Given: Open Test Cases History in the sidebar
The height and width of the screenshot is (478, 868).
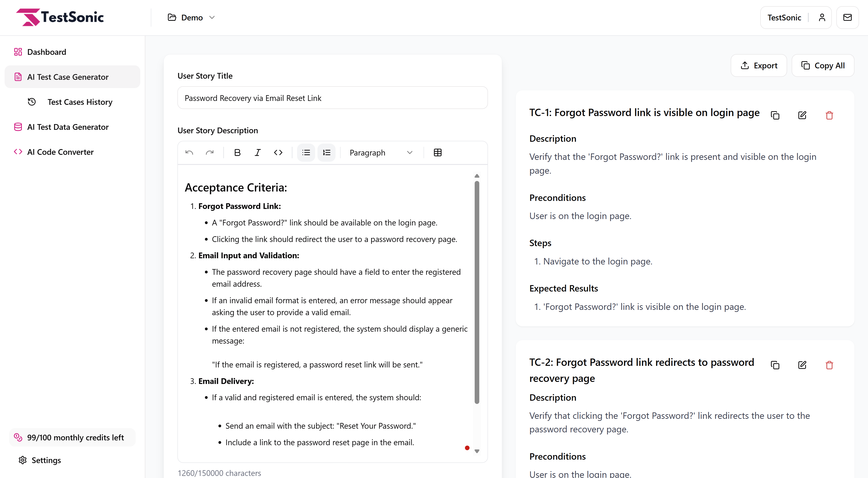Looking at the screenshot, I should pyautogui.click(x=80, y=102).
